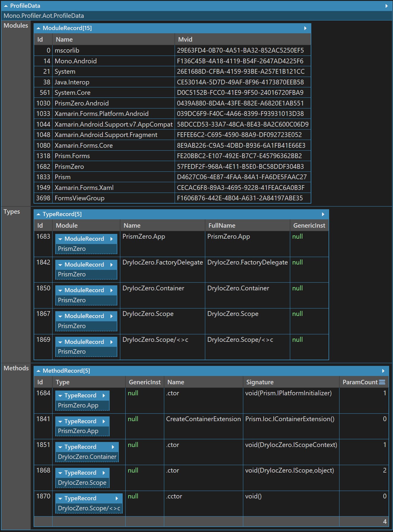Select the Xamarin.Forms.Core module cell
This screenshot has height=532, width=393.
[113, 146]
